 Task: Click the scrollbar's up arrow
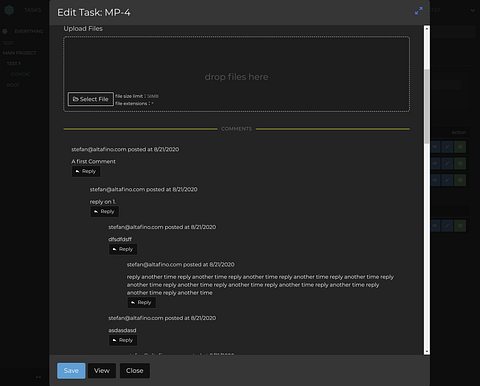[x=427, y=29]
